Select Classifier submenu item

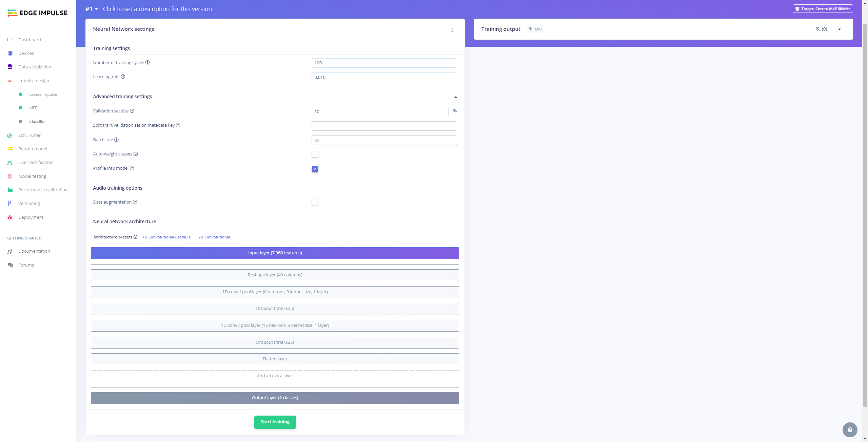pyautogui.click(x=38, y=122)
